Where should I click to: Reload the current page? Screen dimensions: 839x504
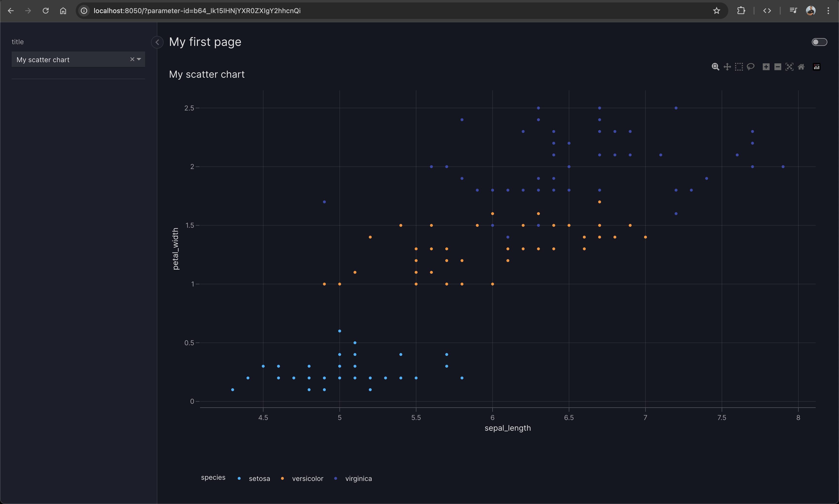45,11
